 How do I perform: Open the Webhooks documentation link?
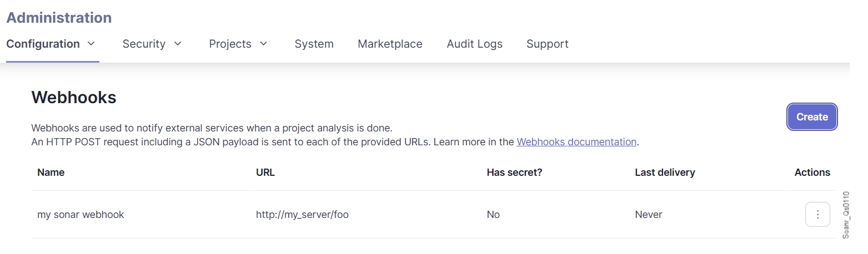(576, 142)
